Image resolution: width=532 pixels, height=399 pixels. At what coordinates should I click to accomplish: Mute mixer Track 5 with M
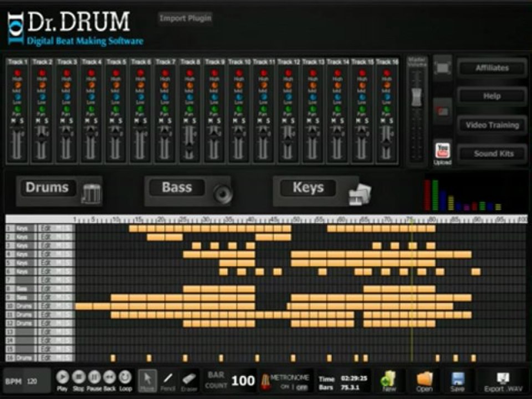point(112,121)
